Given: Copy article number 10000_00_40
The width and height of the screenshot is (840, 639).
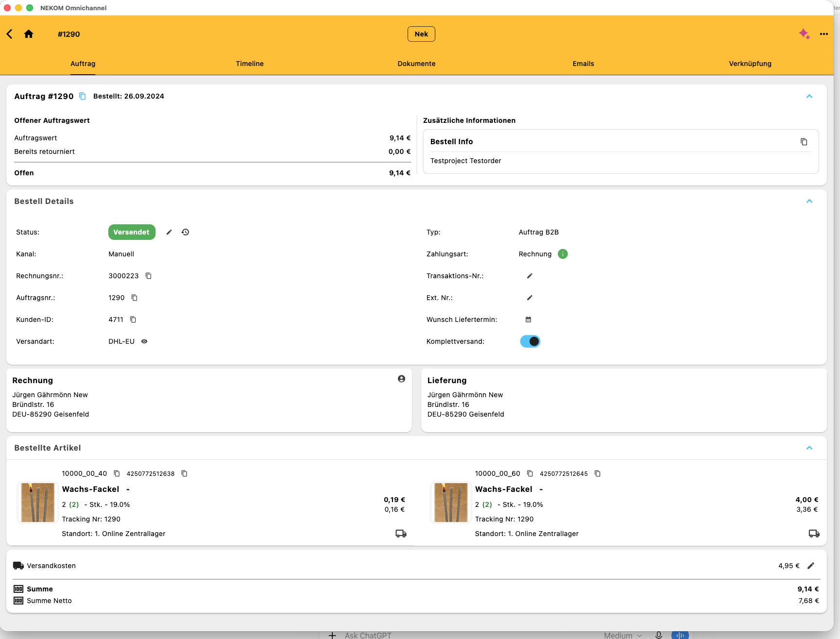Looking at the screenshot, I should [x=117, y=473].
